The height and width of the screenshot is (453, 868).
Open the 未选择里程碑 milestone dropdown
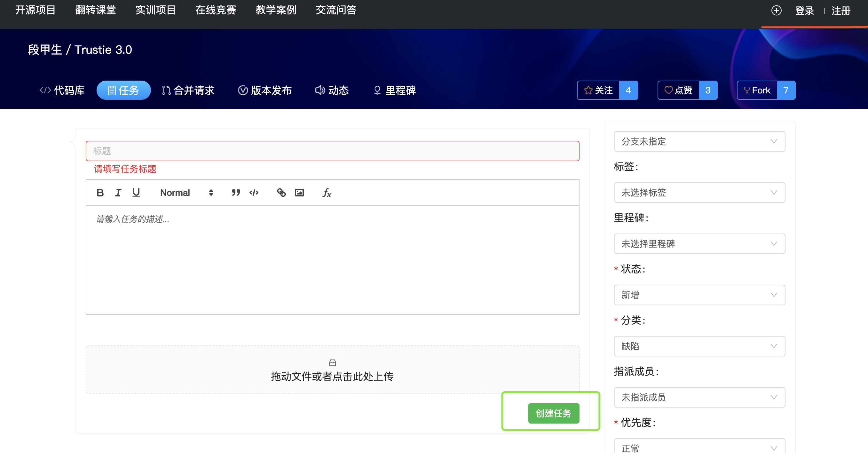pos(699,244)
